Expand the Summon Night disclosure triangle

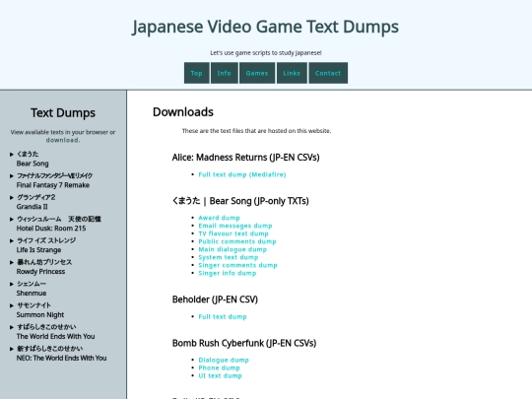coord(12,305)
